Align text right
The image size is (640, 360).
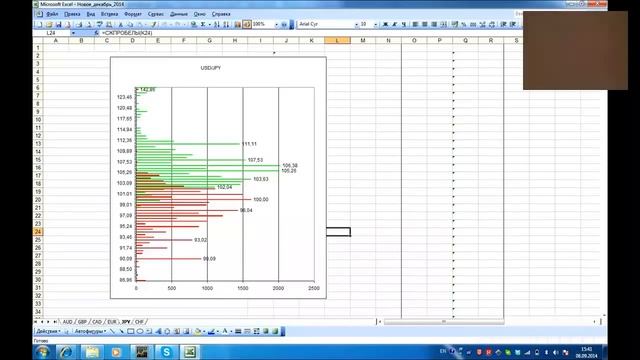433,24
